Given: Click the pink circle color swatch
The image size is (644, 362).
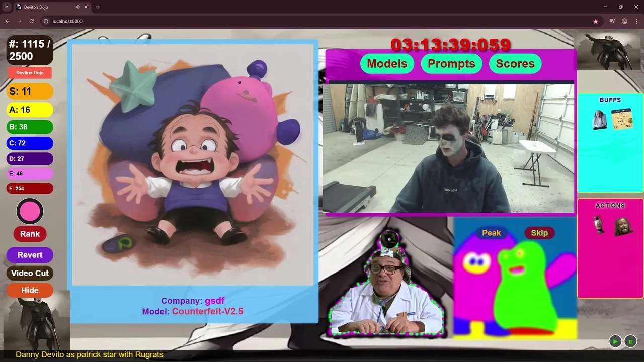Looking at the screenshot, I should pyautogui.click(x=30, y=212).
